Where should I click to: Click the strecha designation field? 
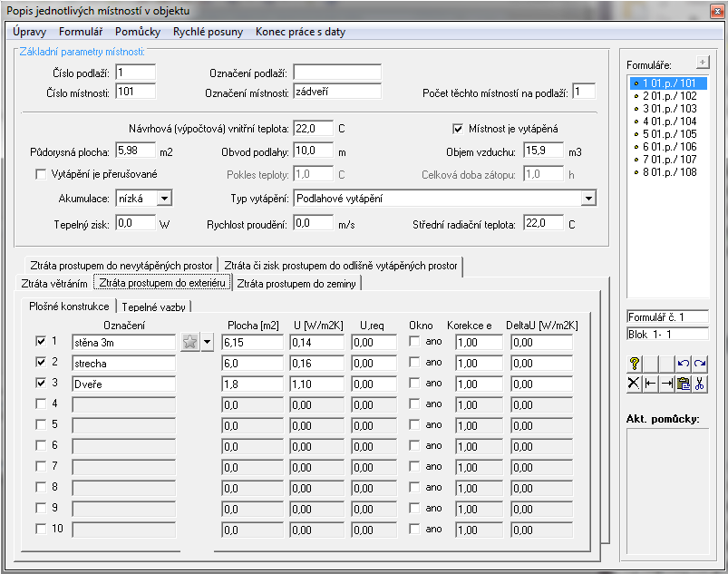(124, 364)
